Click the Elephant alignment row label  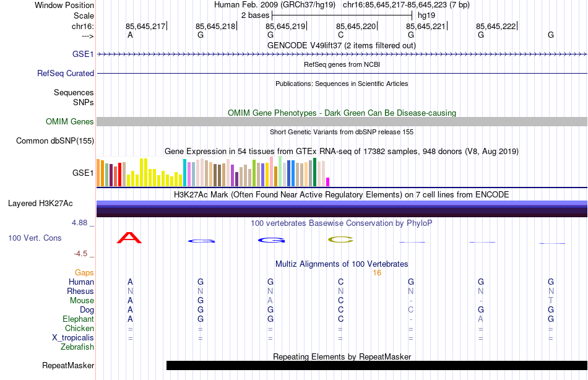click(x=78, y=319)
